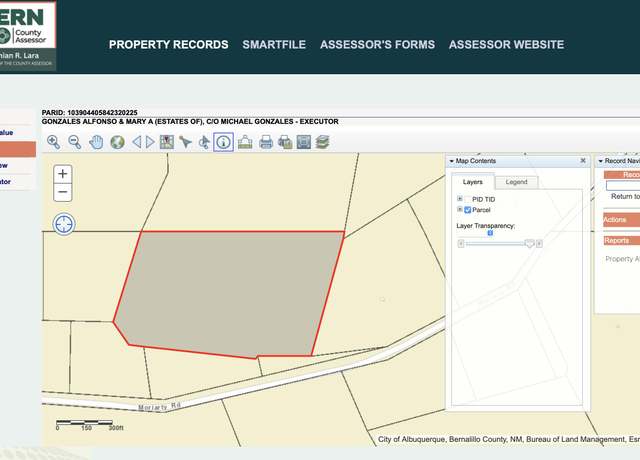Open ASSESSOR'S FORMS in the header
Screen dimensions: 640x460
click(x=378, y=44)
